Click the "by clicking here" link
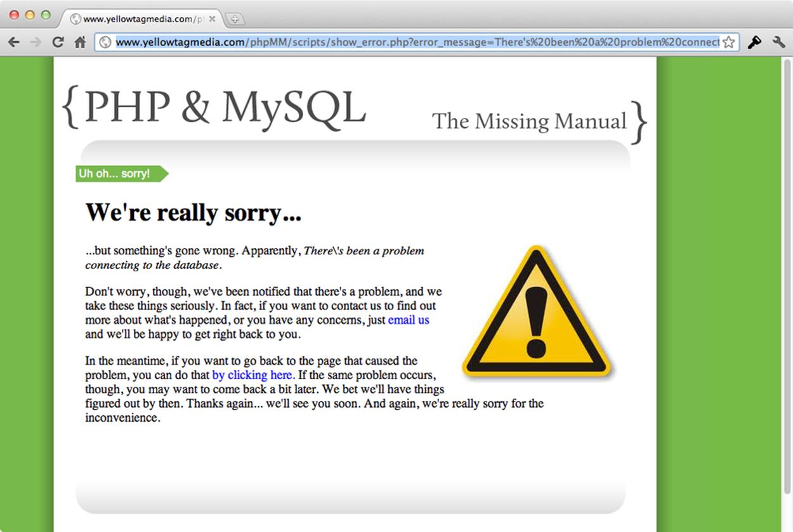The height and width of the screenshot is (532, 793). coord(252,375)
